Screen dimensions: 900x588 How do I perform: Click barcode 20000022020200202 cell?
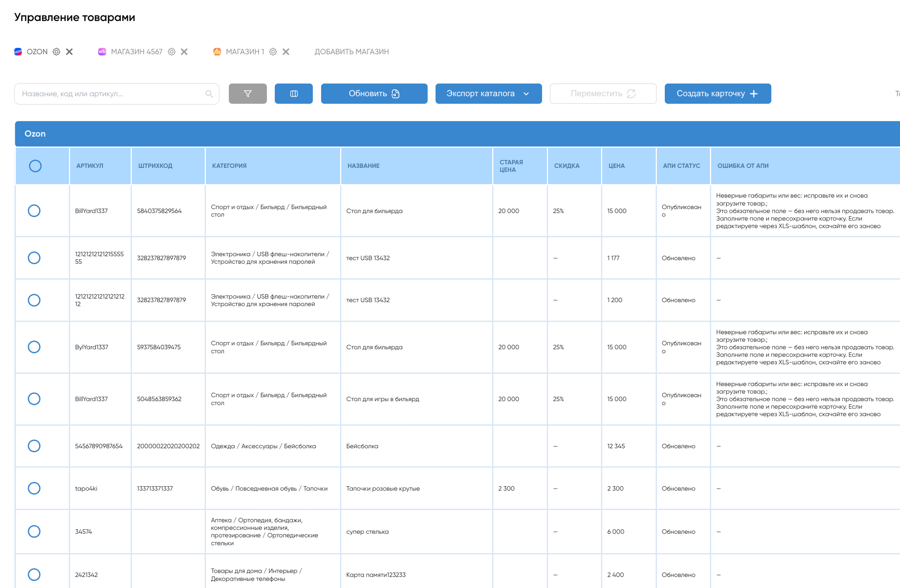click(x=168, y=446)
